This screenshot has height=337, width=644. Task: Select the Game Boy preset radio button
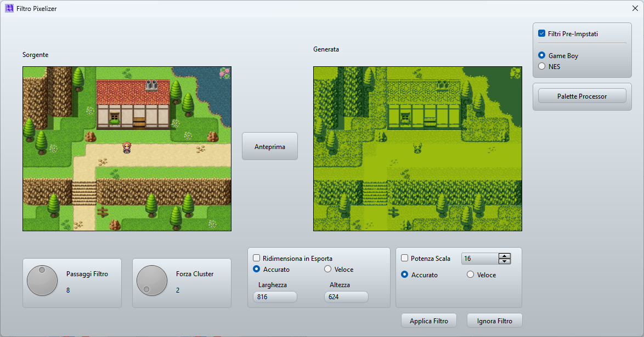[x=542, y=55]
